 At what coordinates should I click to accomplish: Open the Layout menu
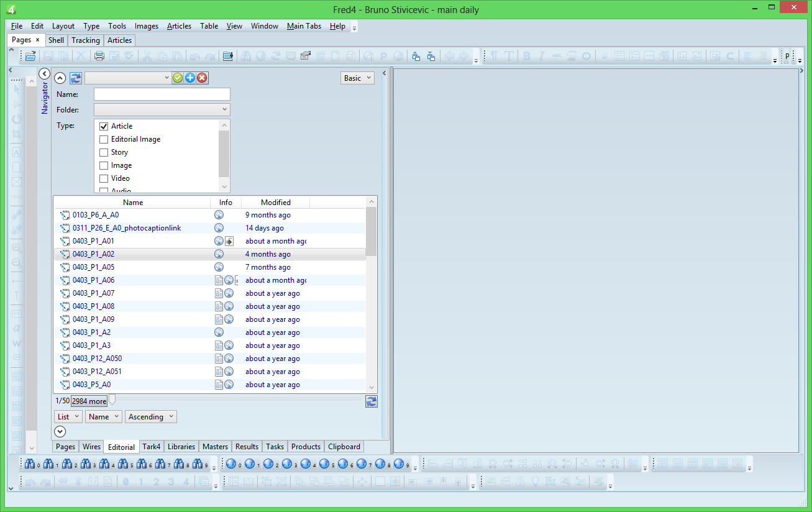(63, 26)
